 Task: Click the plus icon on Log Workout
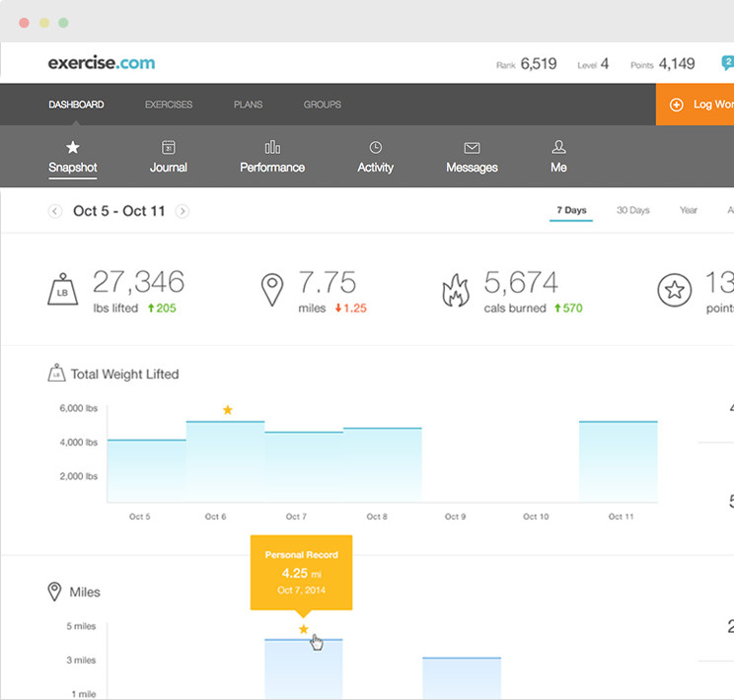pyautogui.click(x=677, y=105)
